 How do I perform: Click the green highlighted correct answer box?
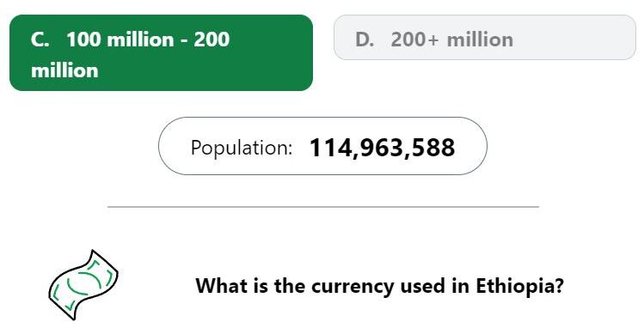(x=161, y=53)
